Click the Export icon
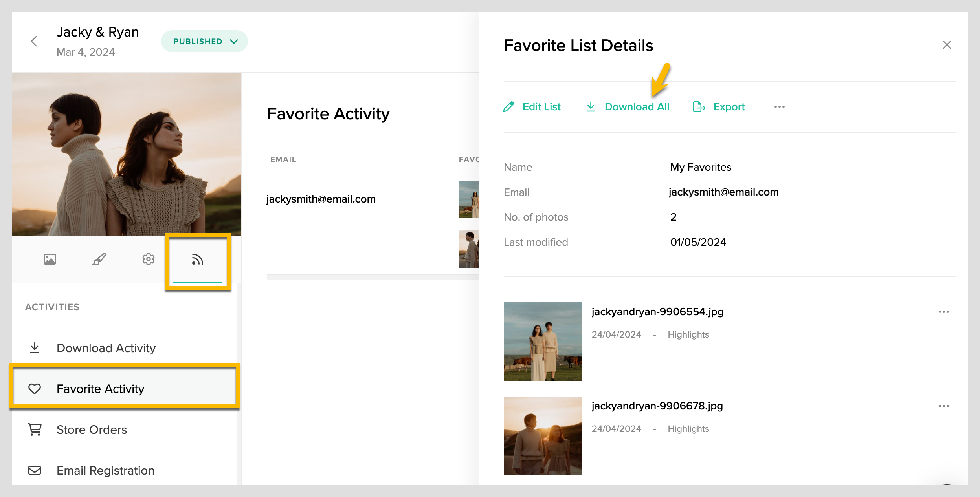 (699, 107)
